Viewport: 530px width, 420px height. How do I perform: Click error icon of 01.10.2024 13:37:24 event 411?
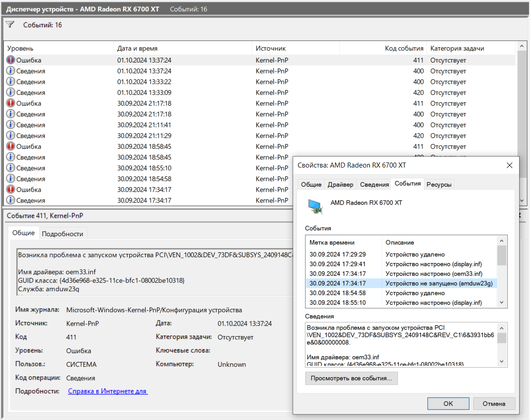(x=11, y=60)
